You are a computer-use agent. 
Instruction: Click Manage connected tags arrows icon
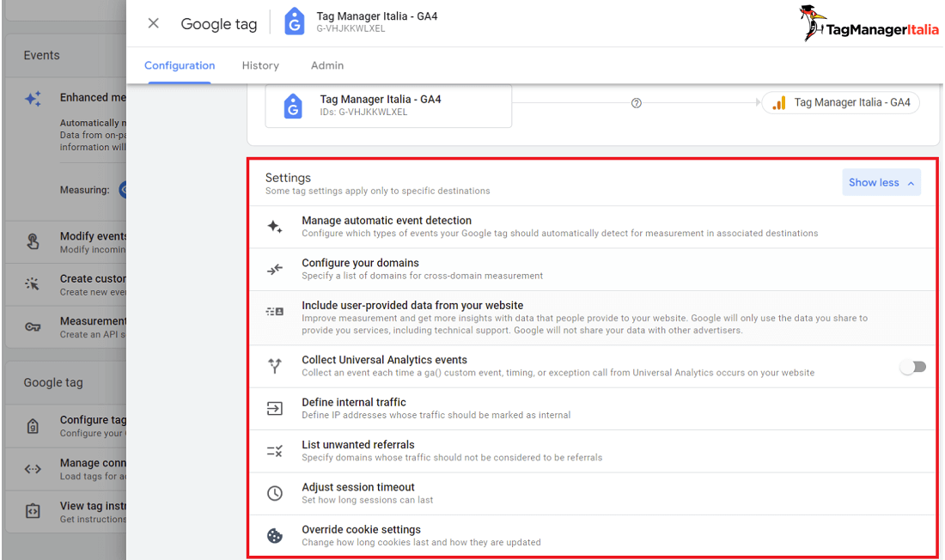coord(33,469)
